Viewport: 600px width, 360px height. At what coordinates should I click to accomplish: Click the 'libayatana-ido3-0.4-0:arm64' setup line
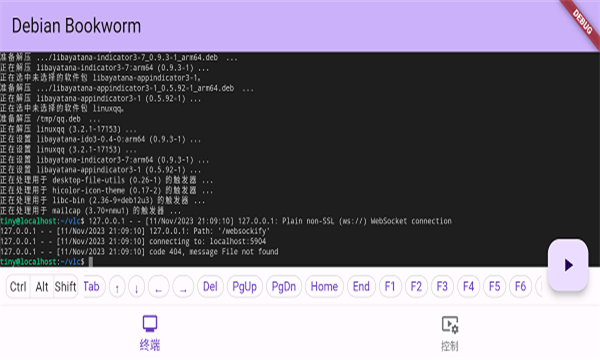(101, 139)
